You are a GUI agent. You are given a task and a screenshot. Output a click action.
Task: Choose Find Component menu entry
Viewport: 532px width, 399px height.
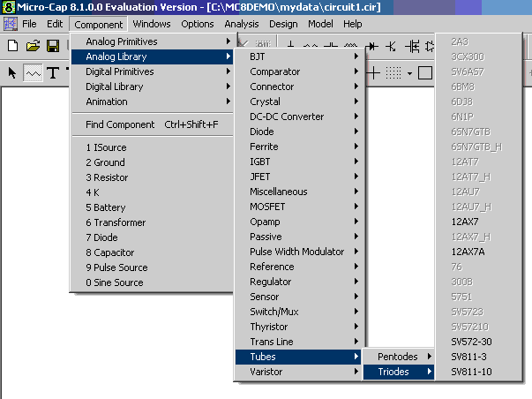[152, 124]
